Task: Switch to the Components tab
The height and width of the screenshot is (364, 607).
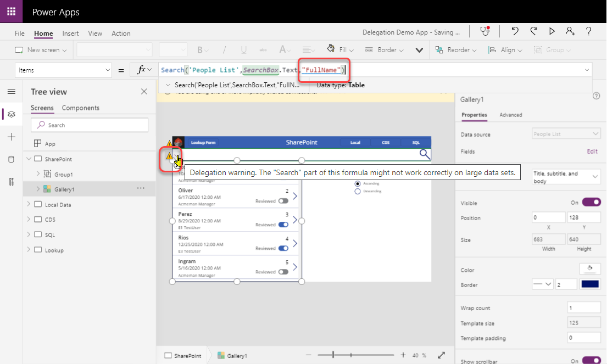Action: coord(81,108)
